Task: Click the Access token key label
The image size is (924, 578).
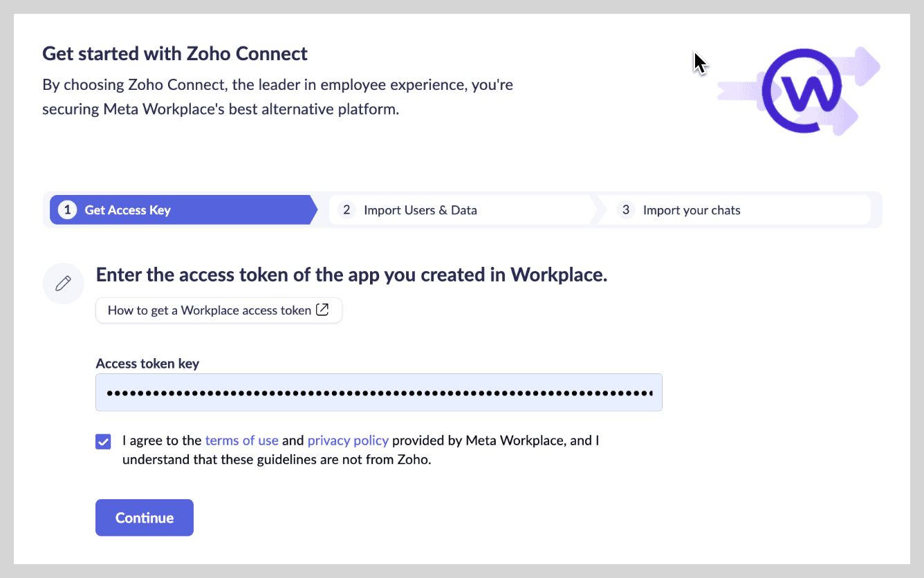Action: pyautogui.click(x=147, y=364)
